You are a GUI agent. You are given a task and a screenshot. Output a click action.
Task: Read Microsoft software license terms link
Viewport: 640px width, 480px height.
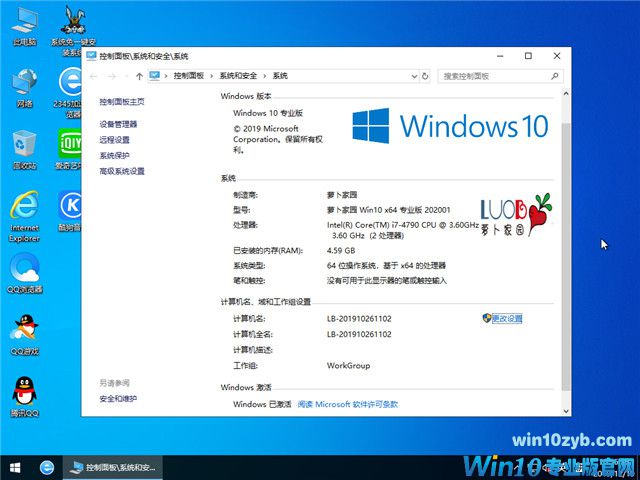[x=348, y=404]
